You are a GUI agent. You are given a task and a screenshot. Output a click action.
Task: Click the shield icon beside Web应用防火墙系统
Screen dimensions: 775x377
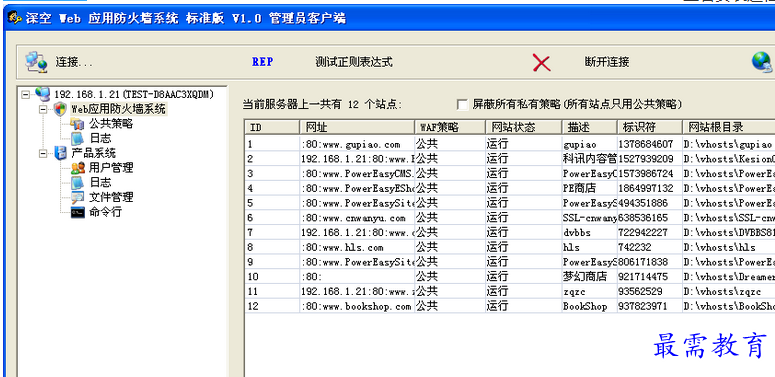(60, 109)
